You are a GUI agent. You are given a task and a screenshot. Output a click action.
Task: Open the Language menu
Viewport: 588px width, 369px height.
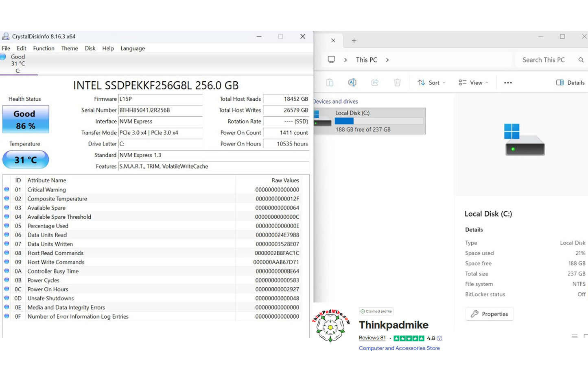tap(132, 48)
